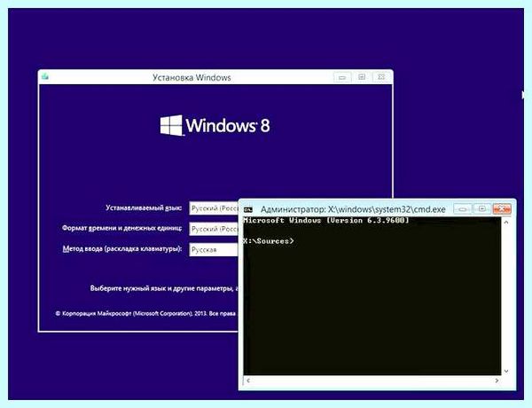Maximize the Установка Windows window

[362, 77]
